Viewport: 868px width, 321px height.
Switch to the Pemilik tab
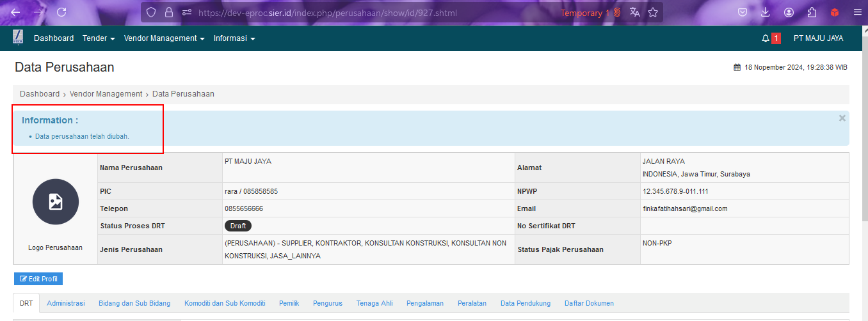pos(289,304)
